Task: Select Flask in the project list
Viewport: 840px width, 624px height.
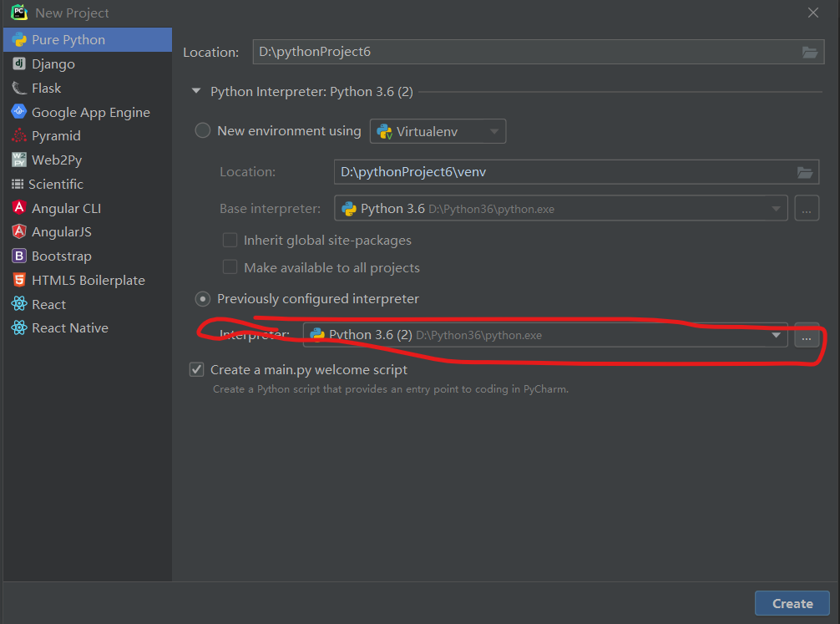Action: (x=88, y=88)
